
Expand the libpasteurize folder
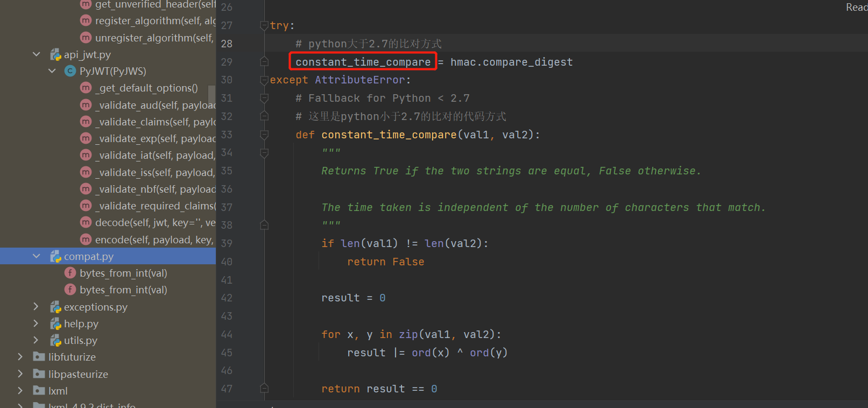pyautogui.click(x=20, y=374)
